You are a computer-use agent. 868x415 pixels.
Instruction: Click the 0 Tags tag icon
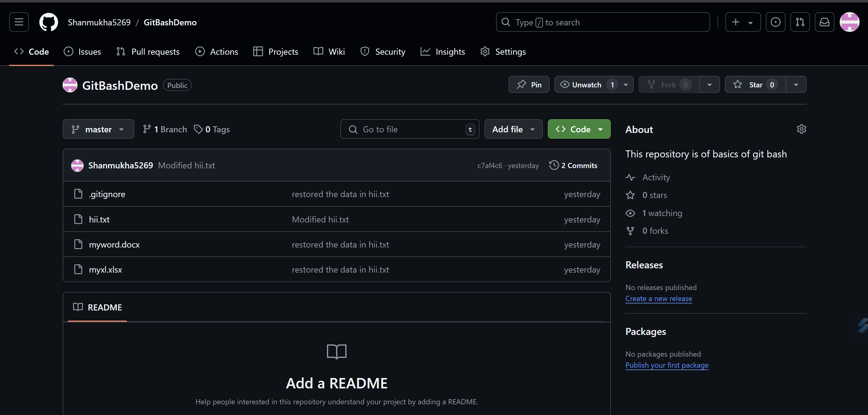click(198, 129)
